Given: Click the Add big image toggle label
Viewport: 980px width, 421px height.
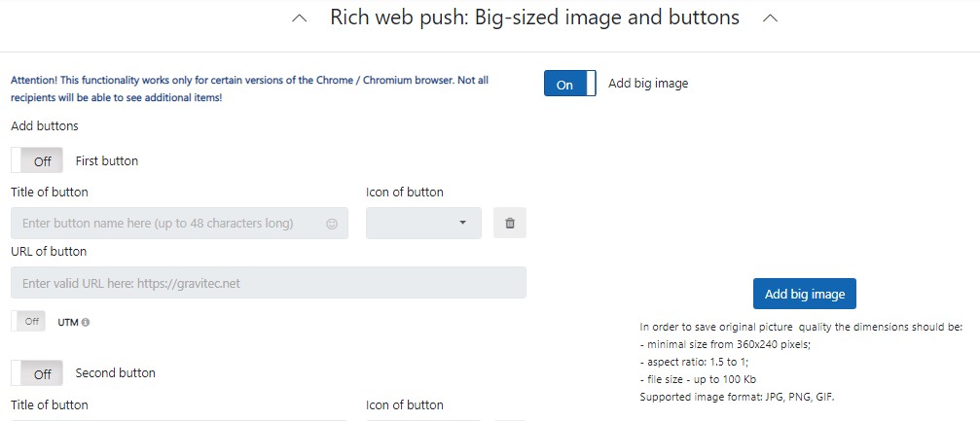Looking at the screenshot, I should tap(648, 83).
